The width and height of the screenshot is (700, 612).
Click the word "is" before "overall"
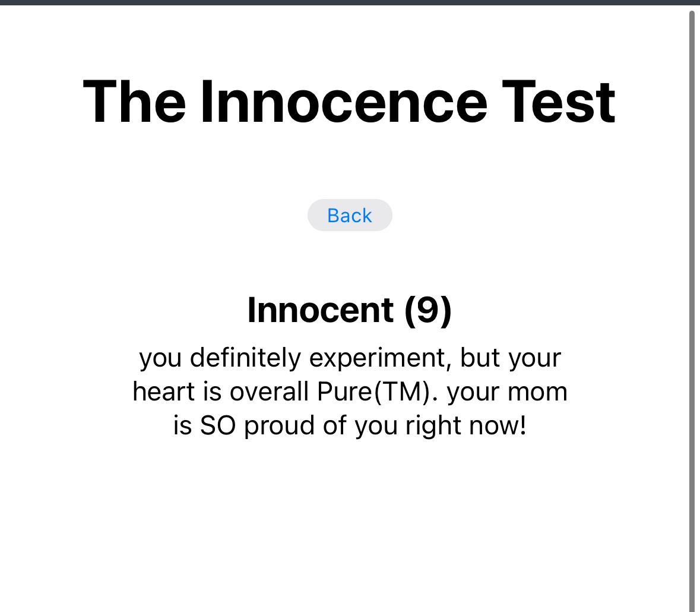[213, 392]
